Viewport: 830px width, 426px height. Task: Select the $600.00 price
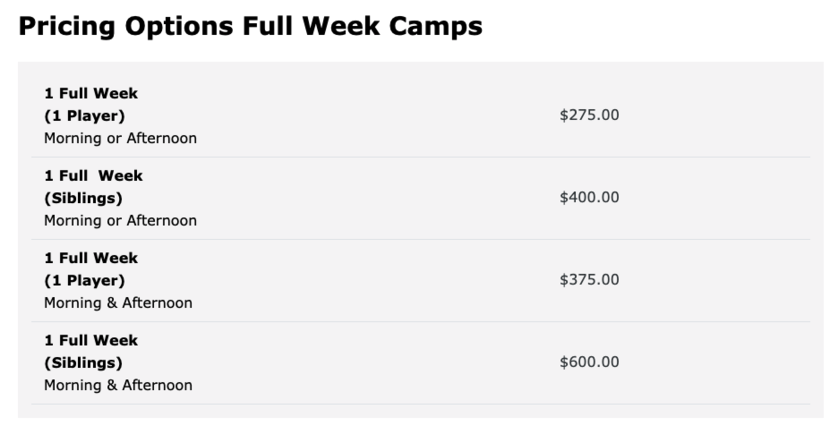pyautogui.click(x=589, y=362)
